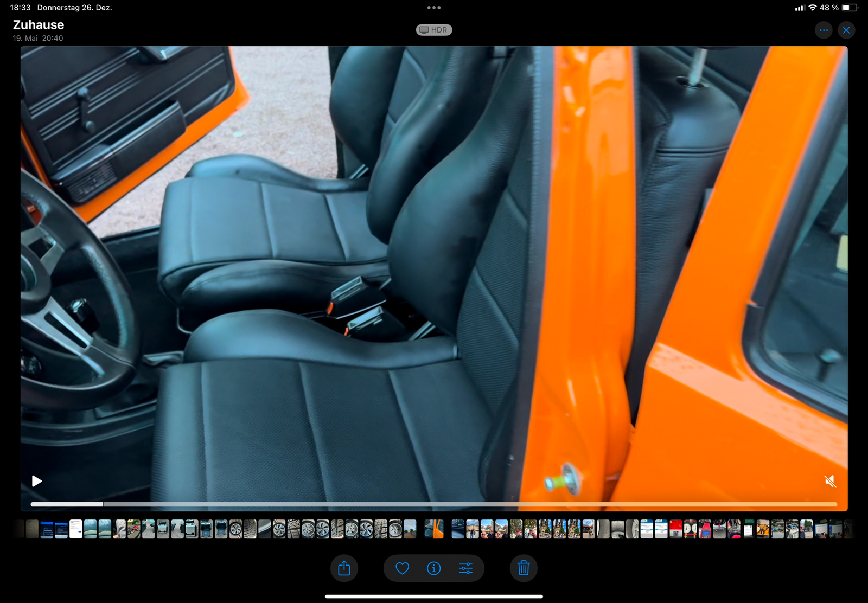This screenshot has height=603, width=868.
Task: Open the edit adjustments sliders icon
Action: point(465,568)
